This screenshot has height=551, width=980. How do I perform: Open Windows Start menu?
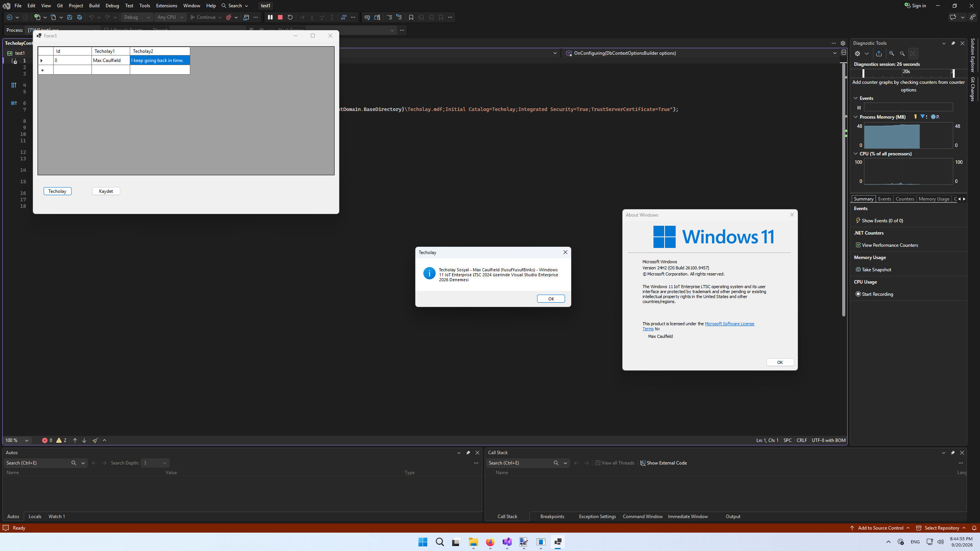click(423, 542)
